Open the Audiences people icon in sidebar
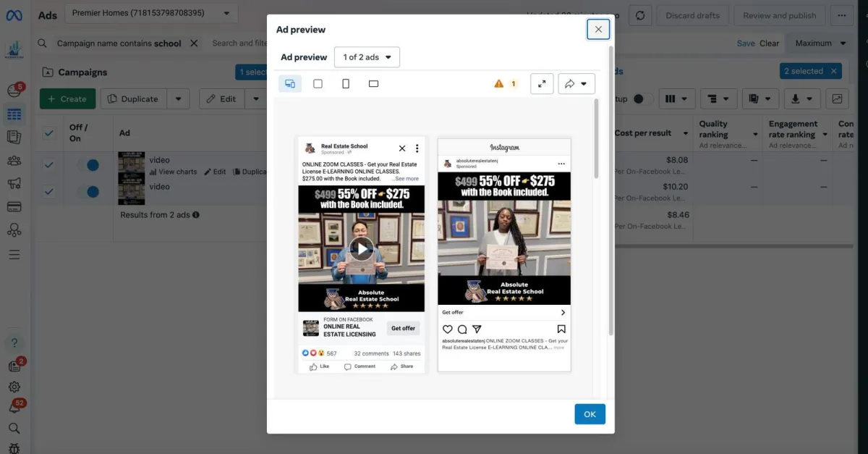 (14, 161)
